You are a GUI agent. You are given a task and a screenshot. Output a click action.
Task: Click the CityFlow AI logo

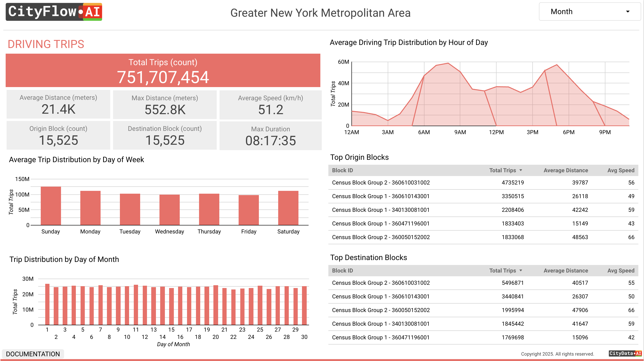tap(54, 12)
